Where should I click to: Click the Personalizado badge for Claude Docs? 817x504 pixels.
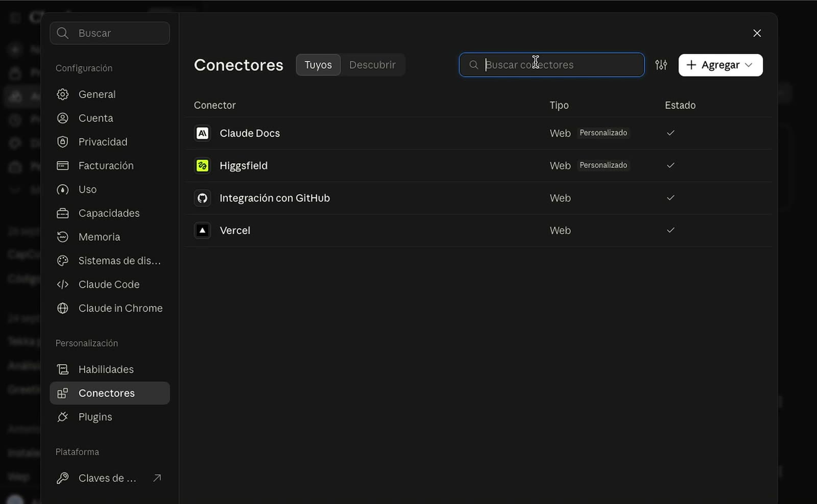point(603,133)
